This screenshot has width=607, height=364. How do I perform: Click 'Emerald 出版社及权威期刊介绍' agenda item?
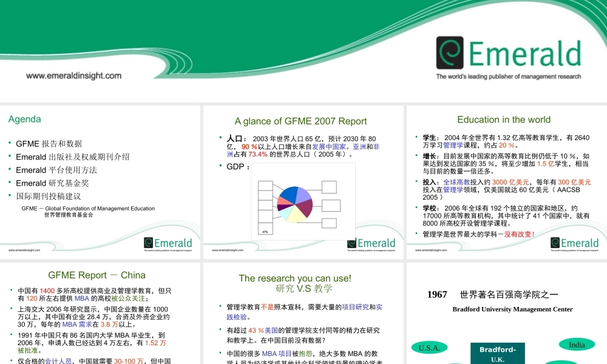pos(73,157)
